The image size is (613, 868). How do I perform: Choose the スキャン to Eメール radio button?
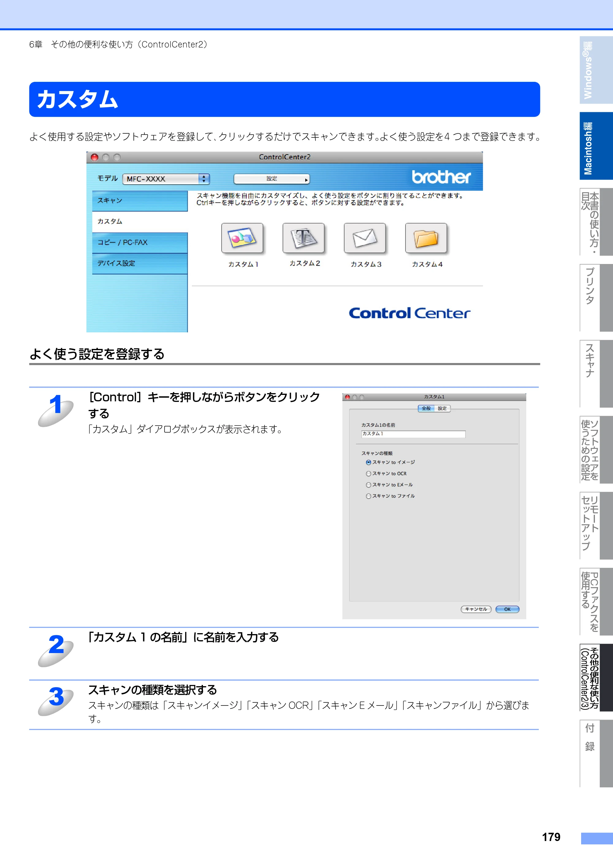368,485
